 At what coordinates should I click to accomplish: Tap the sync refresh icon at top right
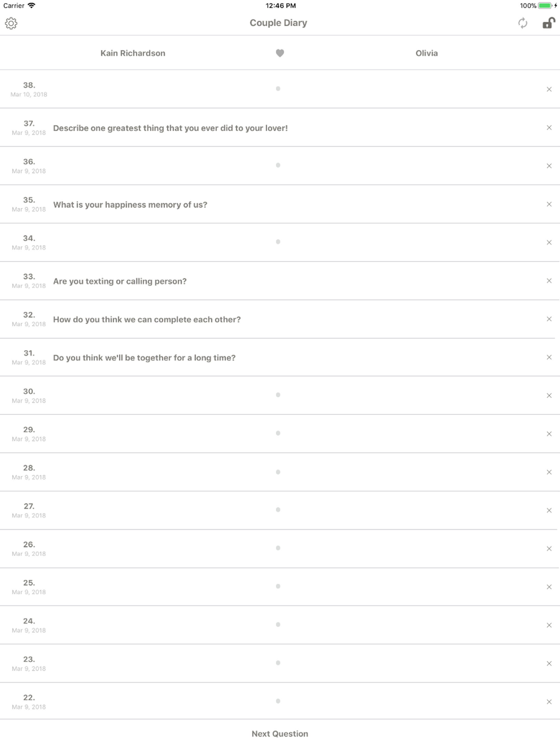[523, 23]
